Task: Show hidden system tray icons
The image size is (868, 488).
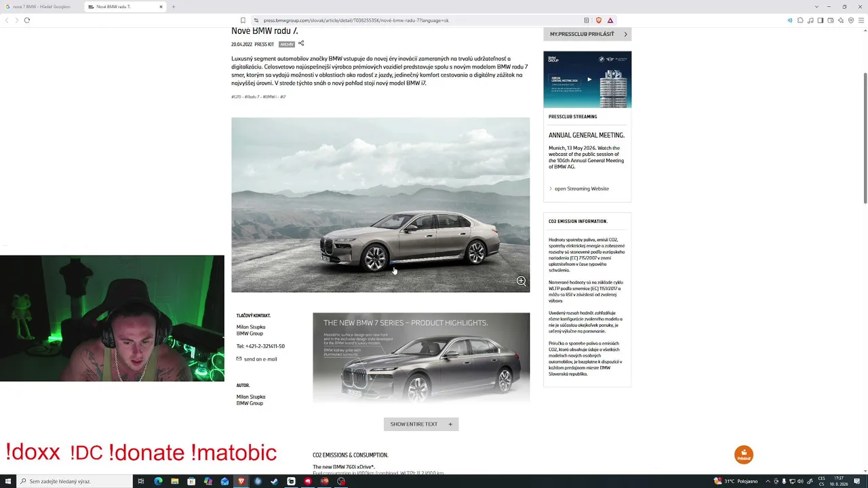Action: click(767, 481)
